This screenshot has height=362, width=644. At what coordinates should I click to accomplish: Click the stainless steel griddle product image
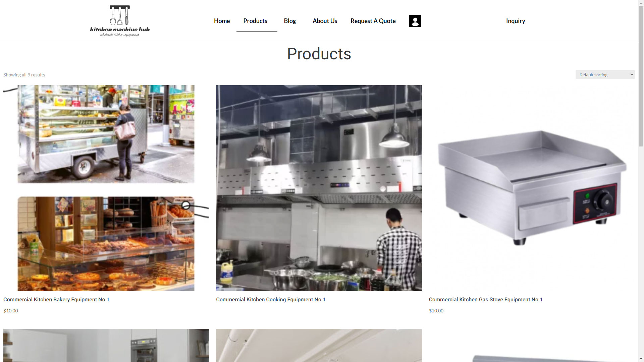(x=532, y=188)
